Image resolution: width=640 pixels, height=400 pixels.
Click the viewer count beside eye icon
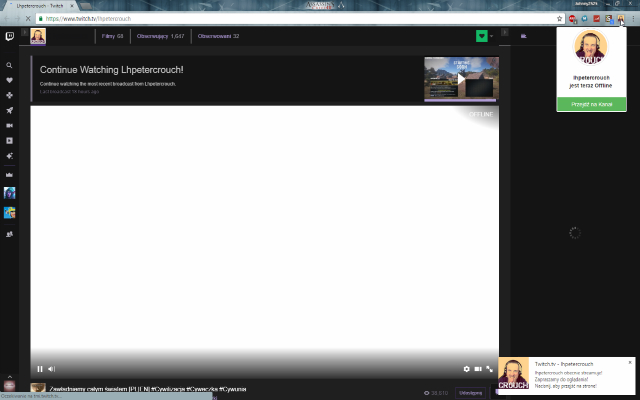(x=440, y=393)
